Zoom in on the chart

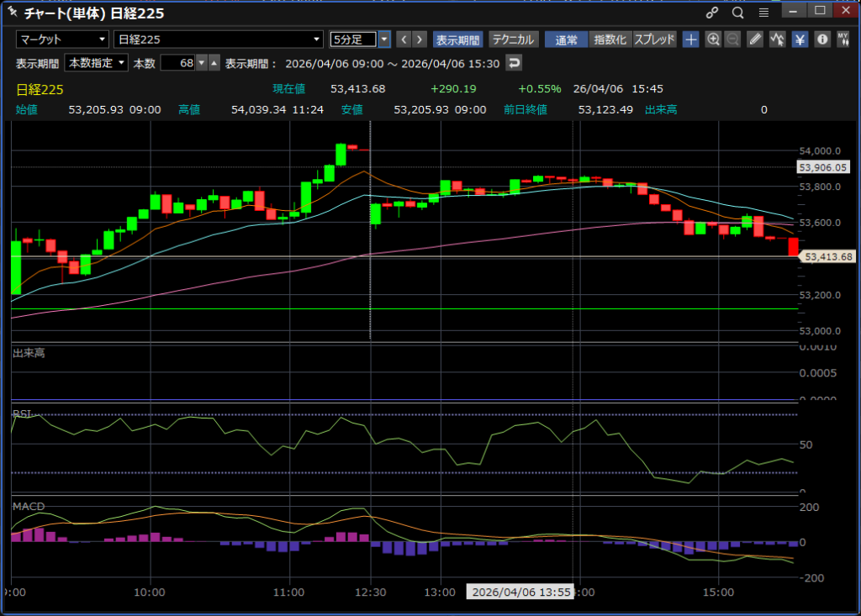click(713, 39)
